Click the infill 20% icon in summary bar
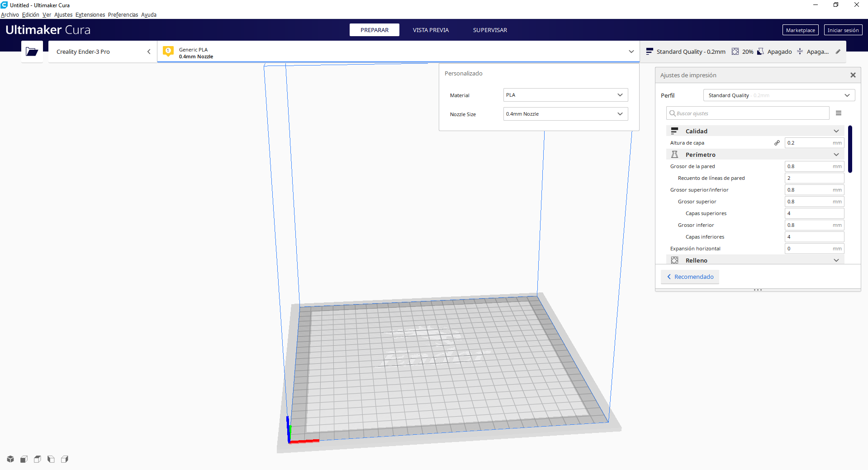The image size is (868, 470). (x=735, y=52)
